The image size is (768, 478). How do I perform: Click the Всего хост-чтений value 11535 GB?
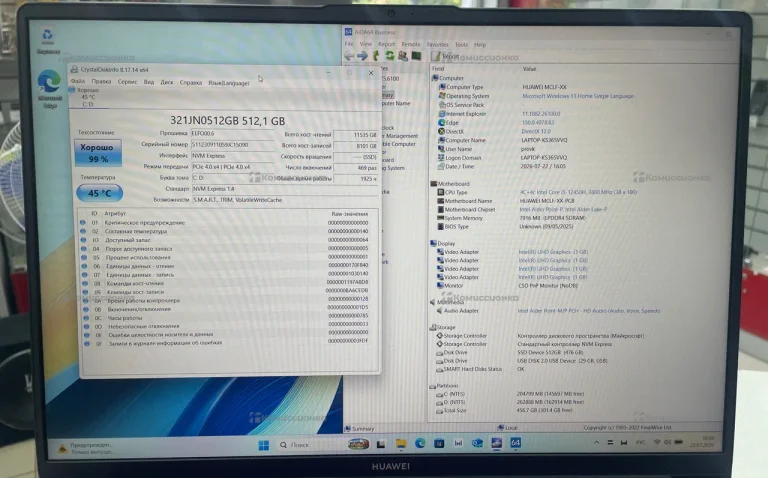point(356,135)
